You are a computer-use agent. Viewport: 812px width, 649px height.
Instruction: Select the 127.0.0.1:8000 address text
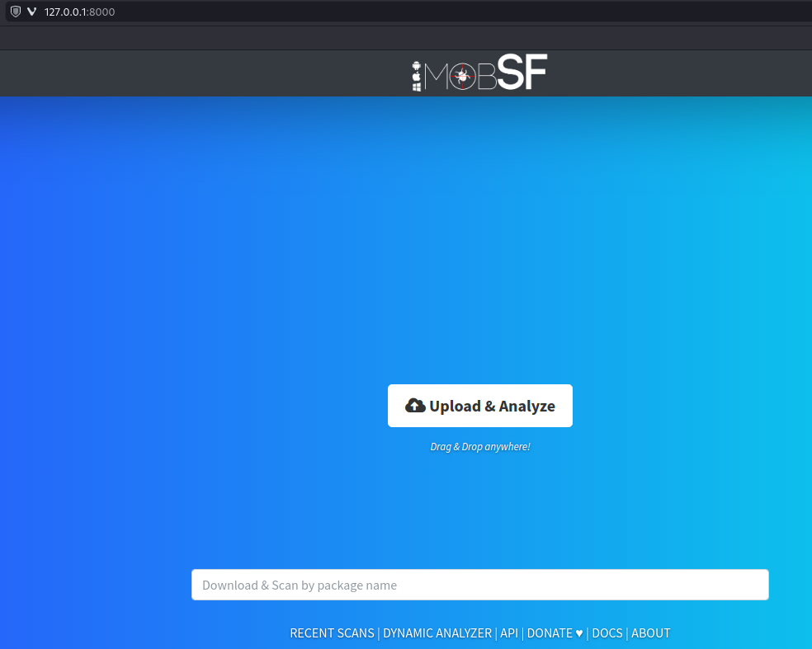(x=79, y=12)
